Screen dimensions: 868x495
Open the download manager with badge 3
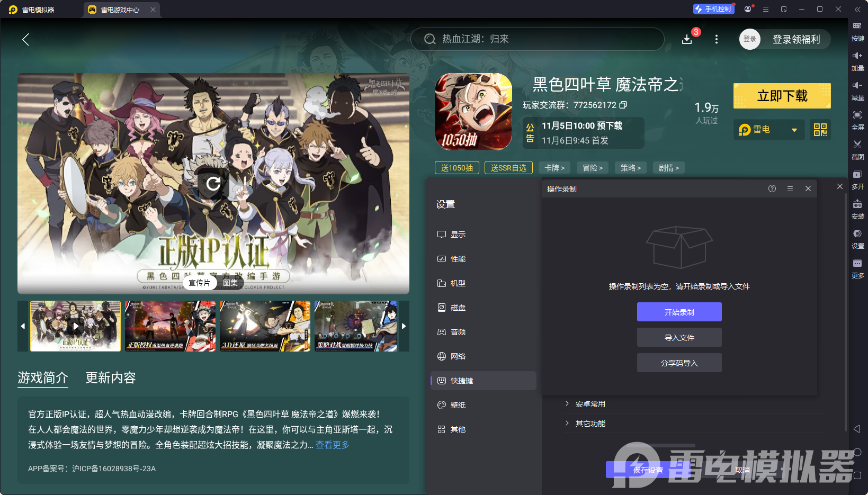[687, 39]
